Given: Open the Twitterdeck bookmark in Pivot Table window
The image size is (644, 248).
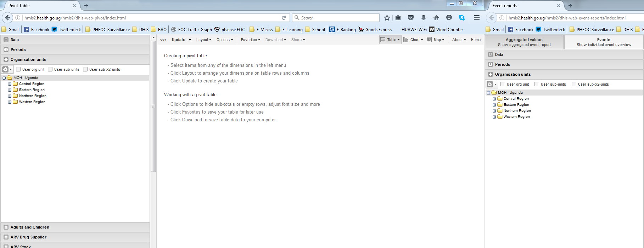Looking at the screenshot, I should [66, 29].
